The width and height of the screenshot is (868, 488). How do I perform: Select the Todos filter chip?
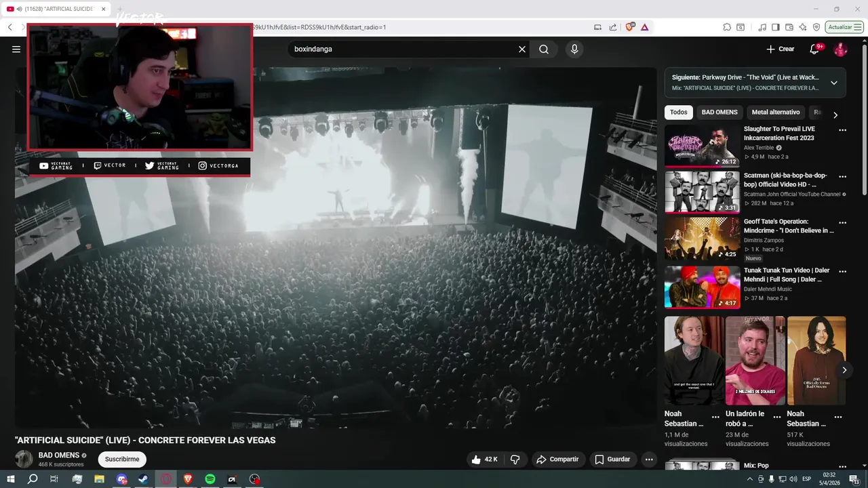tap(679, 113)
